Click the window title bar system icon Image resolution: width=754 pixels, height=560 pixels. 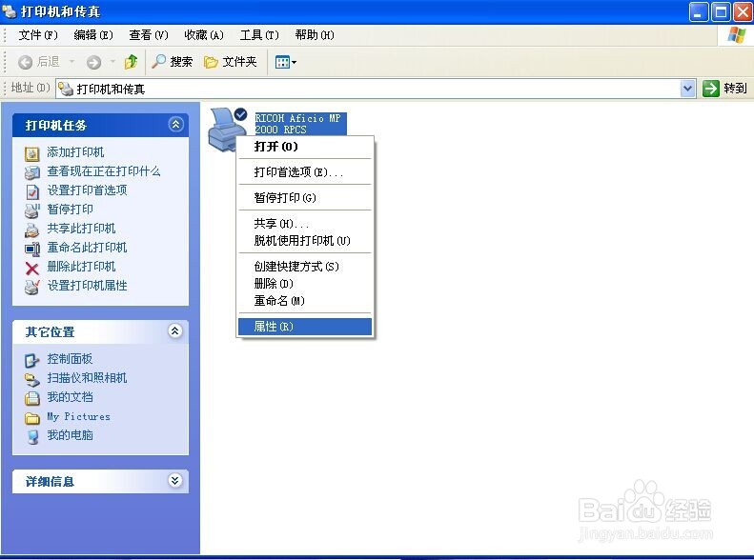10,11
